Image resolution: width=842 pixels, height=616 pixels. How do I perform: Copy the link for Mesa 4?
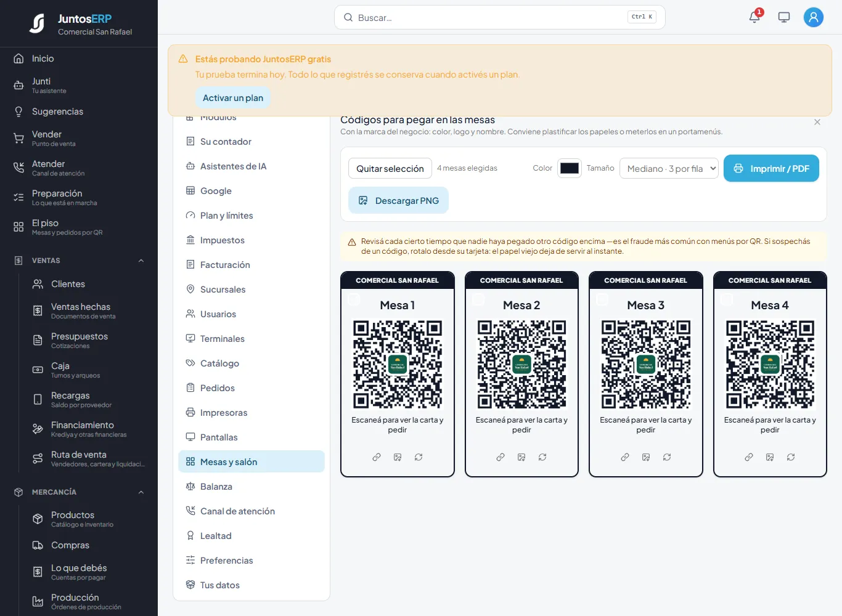(749, 457)
